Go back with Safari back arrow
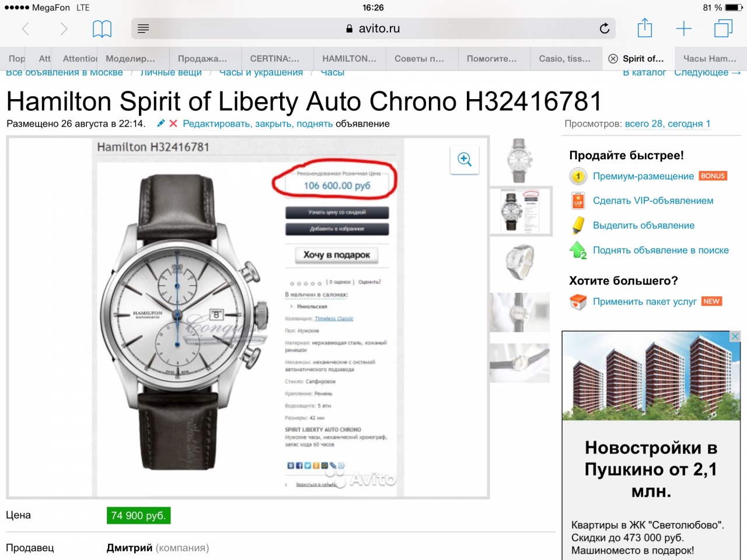Screen dimensions: 747x560 click(x=26, y=29)
